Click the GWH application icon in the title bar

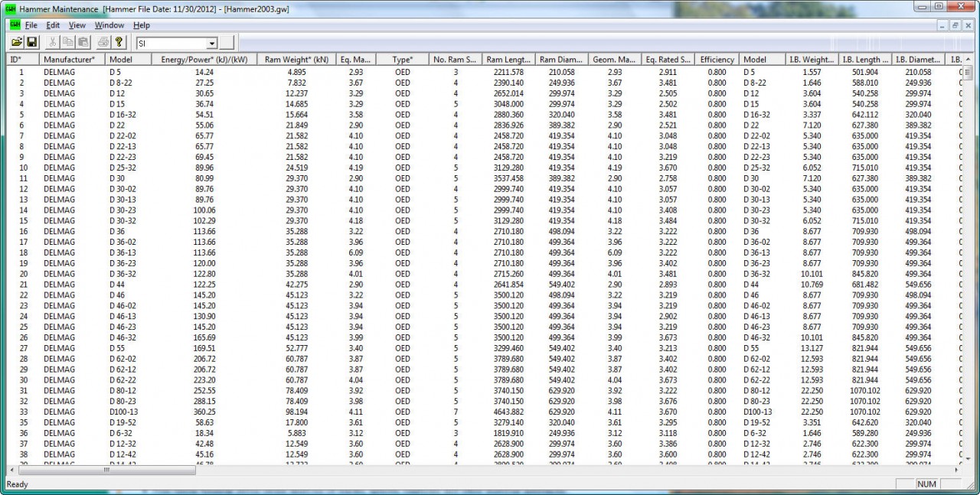10,8
